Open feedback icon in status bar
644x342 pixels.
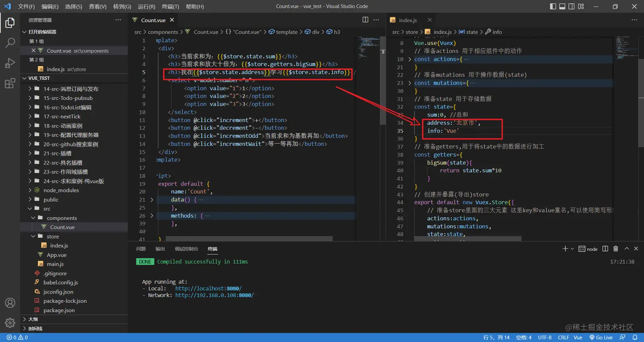tap(623, 337)
